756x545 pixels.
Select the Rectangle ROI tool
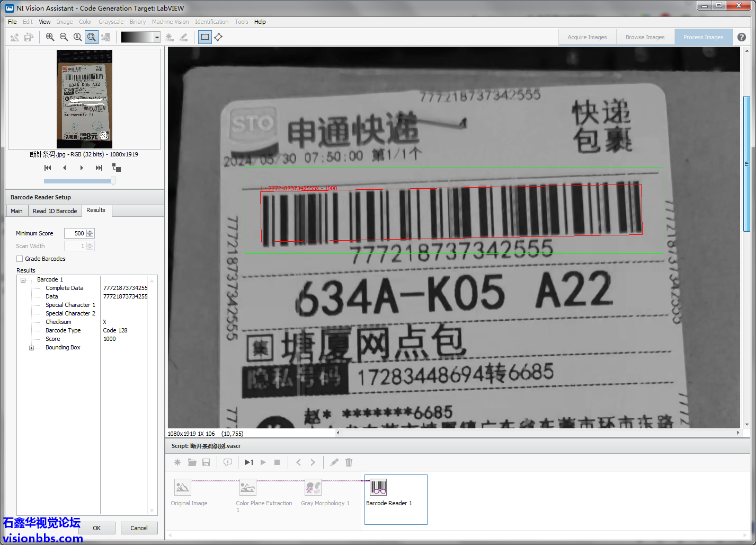[204, 37]
